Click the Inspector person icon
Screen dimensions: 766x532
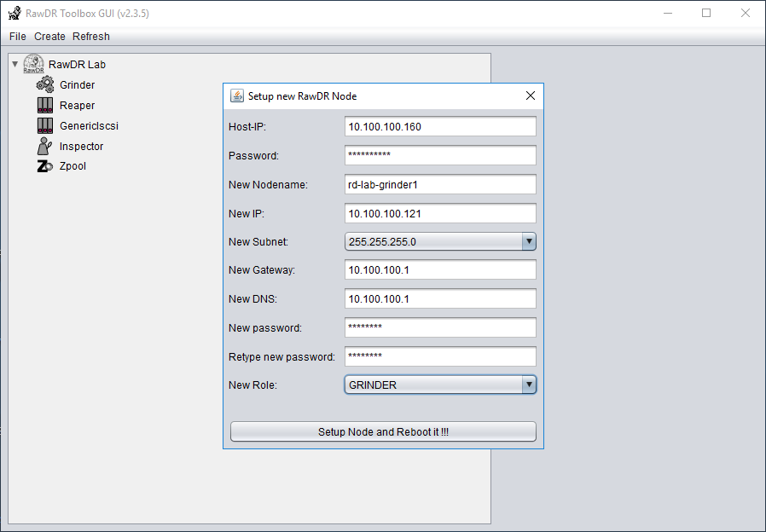(x=44, y=146)
